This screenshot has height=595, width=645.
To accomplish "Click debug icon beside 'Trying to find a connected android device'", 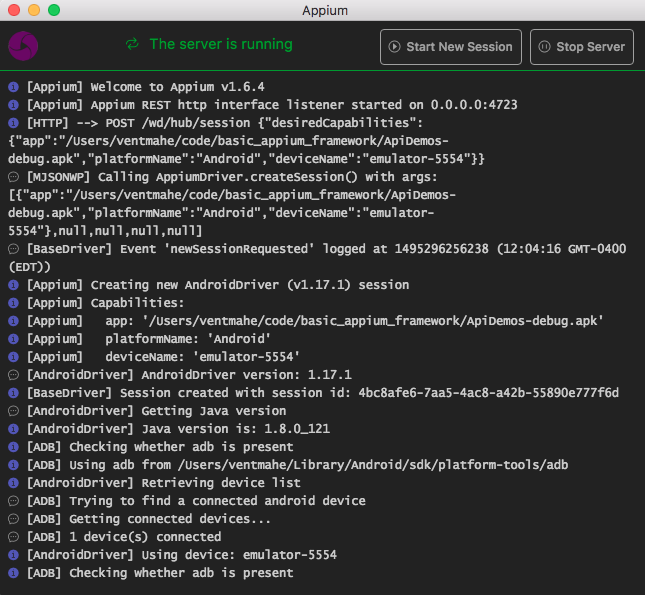I will (13, 501).
